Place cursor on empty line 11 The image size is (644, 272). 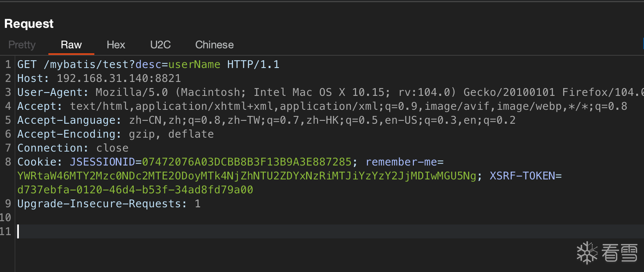click(164, 232)
